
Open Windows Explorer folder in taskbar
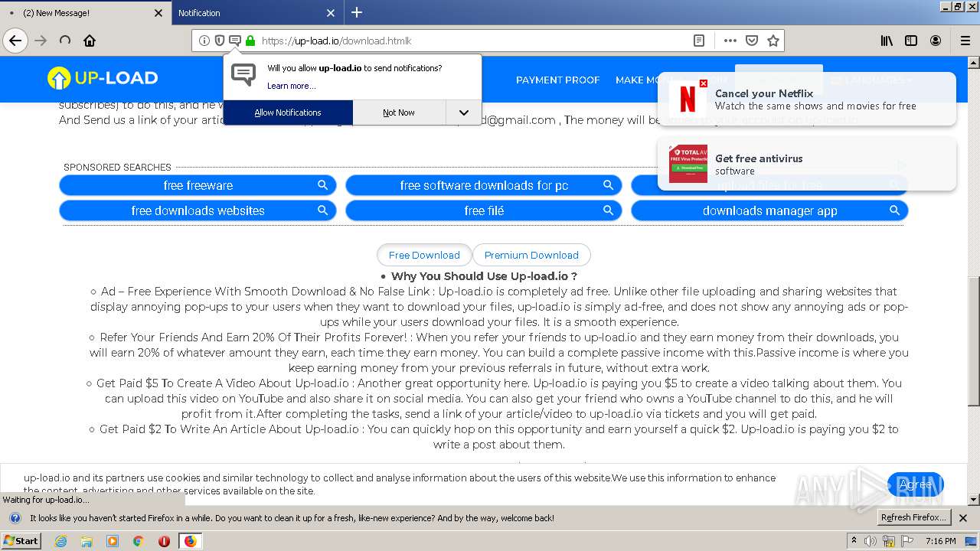click(87, 541)
